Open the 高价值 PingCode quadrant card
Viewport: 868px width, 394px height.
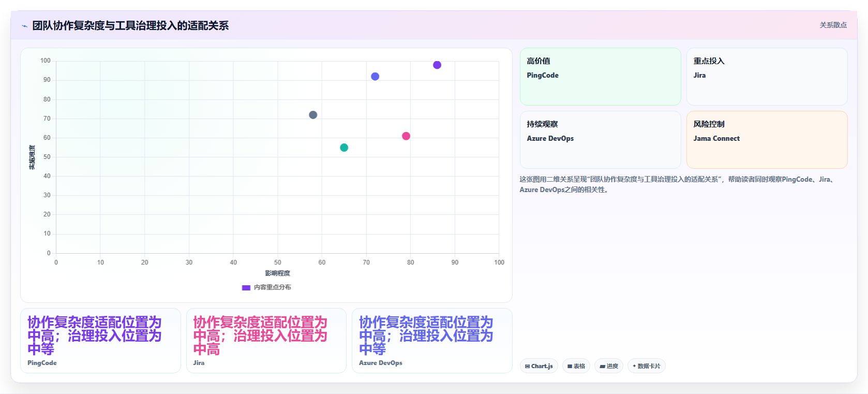(600, 77)
